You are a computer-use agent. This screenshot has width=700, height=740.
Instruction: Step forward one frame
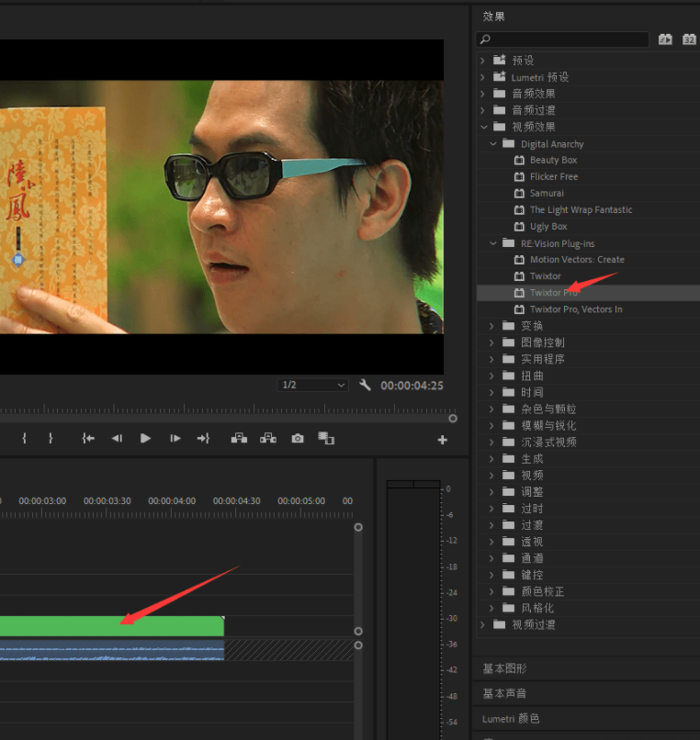(x=175, y=439)
